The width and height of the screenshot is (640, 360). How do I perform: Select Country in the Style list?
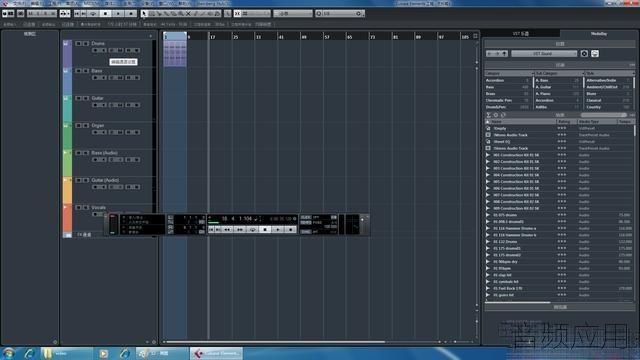point(608,107)
